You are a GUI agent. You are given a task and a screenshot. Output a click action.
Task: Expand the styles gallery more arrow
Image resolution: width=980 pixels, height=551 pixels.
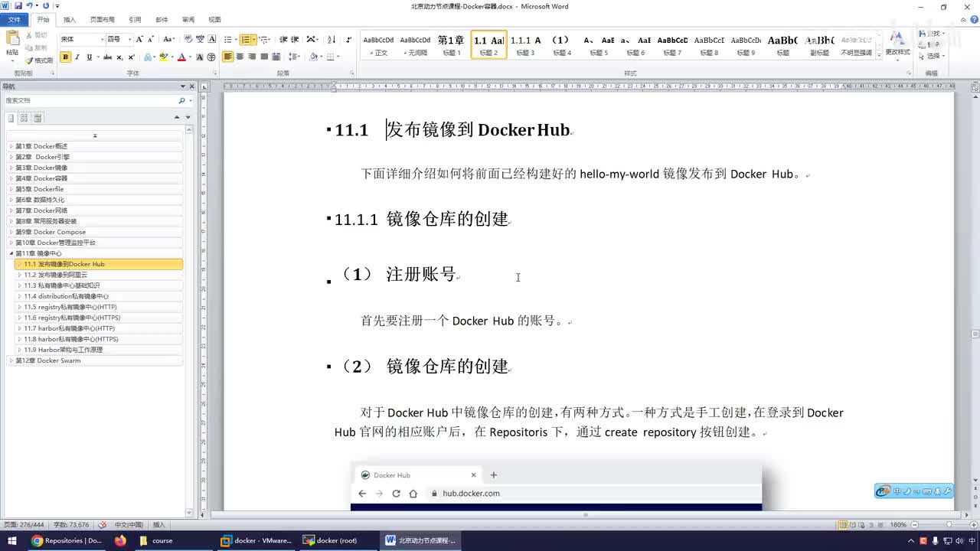point(879,56)
